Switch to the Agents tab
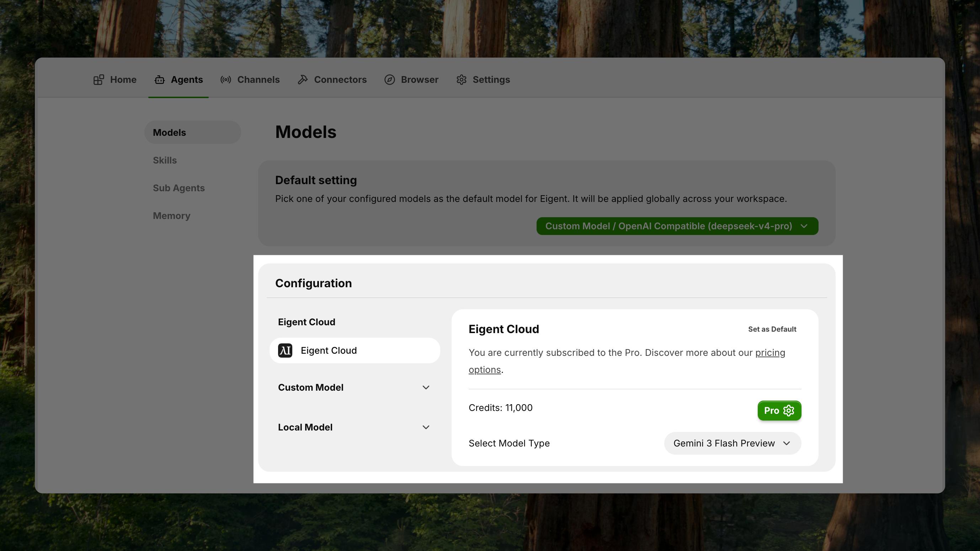 pos(179,80)
